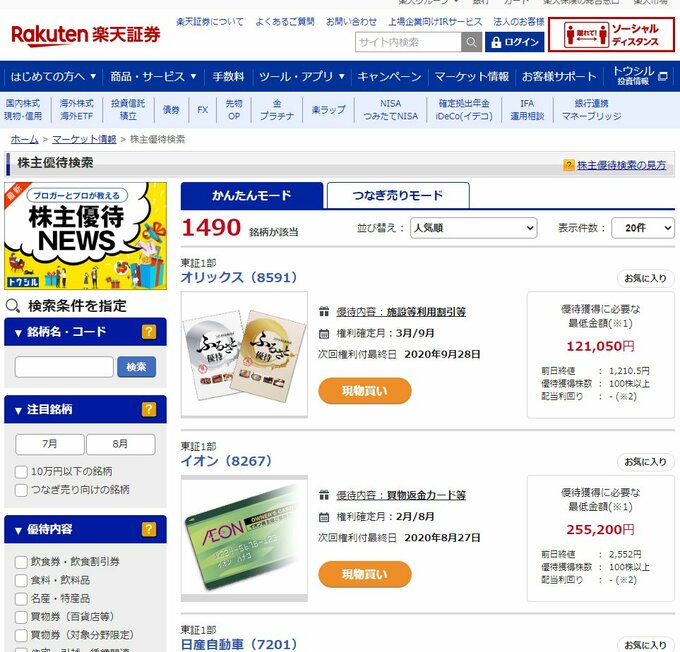Click question icon beside 株主優待検索の見方
Screen dimensions: 680x652
[569, 165]
